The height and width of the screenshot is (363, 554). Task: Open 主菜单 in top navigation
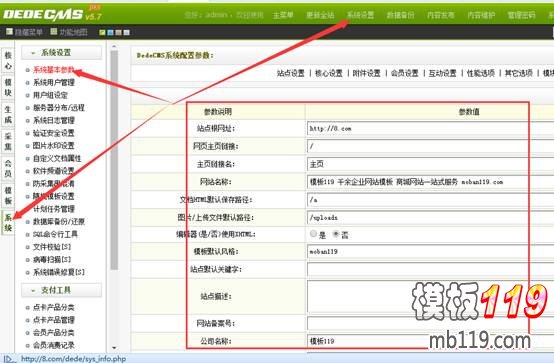(x=283, y=15)
